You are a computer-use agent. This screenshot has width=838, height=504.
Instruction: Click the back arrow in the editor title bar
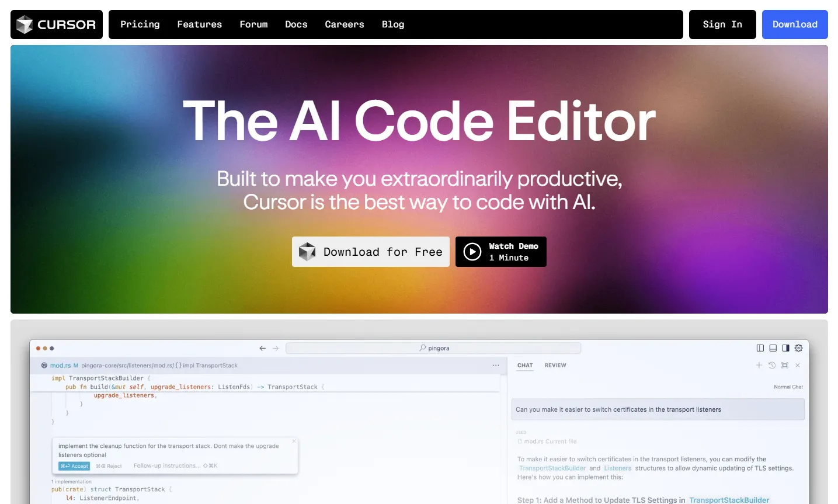263,348
